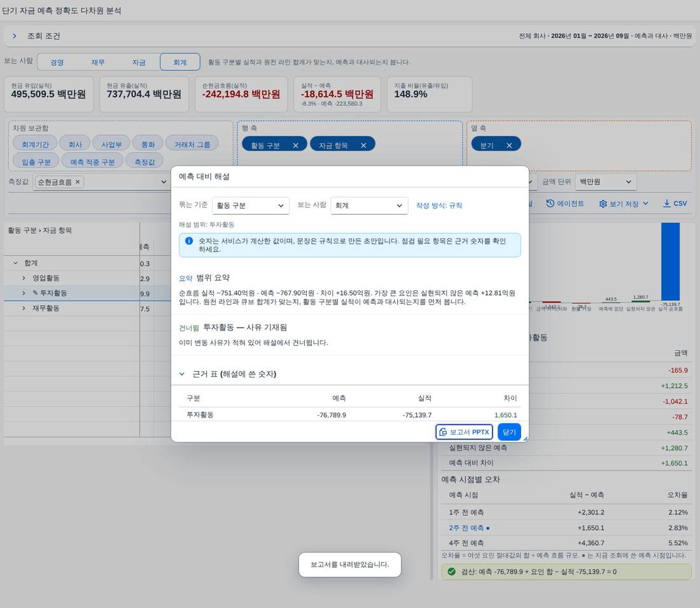Expand the 영업활동 tree row
Viewport: 700px width, 608px height.
click(24, 278)
